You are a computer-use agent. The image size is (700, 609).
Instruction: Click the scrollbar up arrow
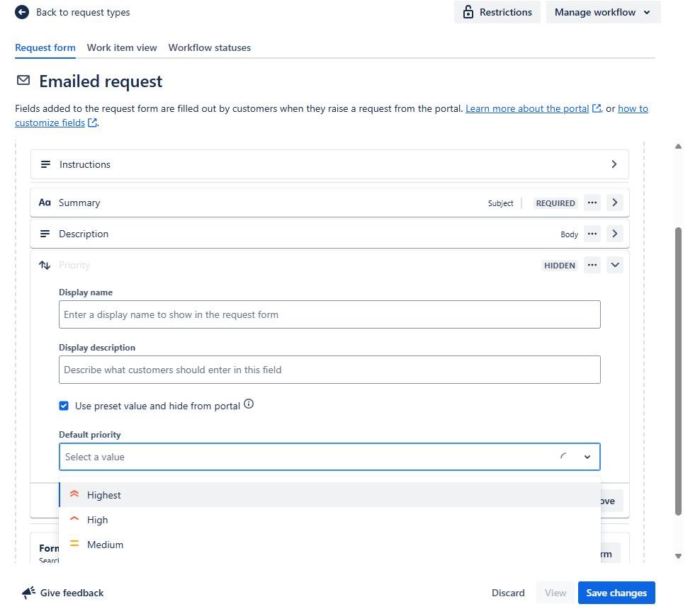click(x=678, y=146)
